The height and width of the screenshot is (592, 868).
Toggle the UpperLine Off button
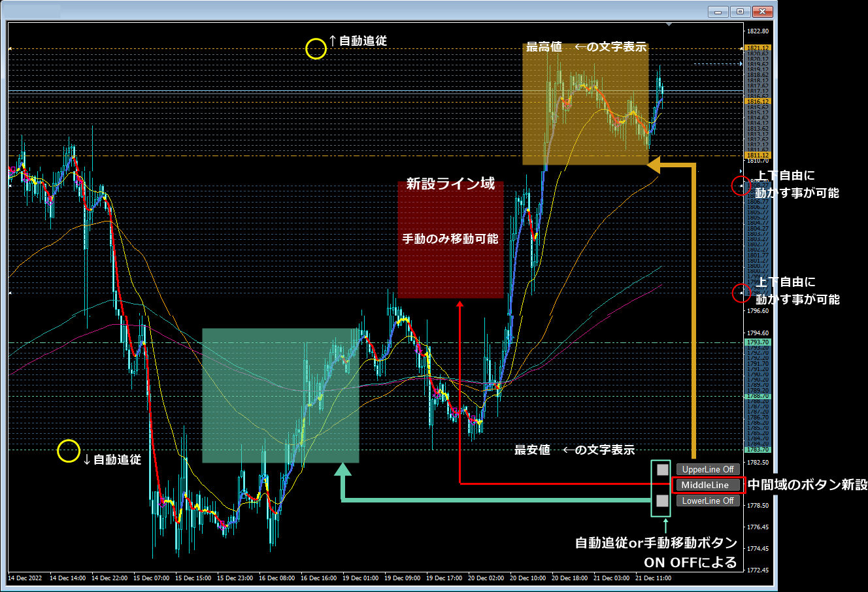tap(708, 469)
